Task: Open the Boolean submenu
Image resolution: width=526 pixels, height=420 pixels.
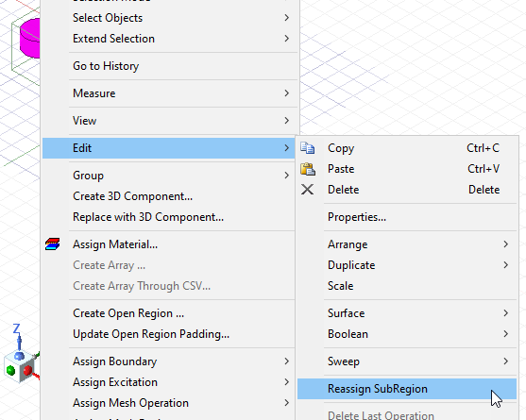Action: (x=407, y=334)
